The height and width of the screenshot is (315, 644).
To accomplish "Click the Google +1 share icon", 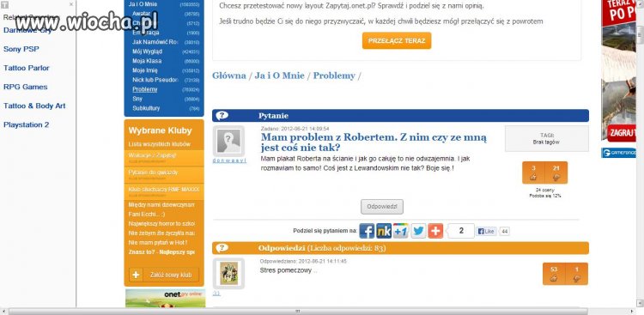I will tap(401, 231).
